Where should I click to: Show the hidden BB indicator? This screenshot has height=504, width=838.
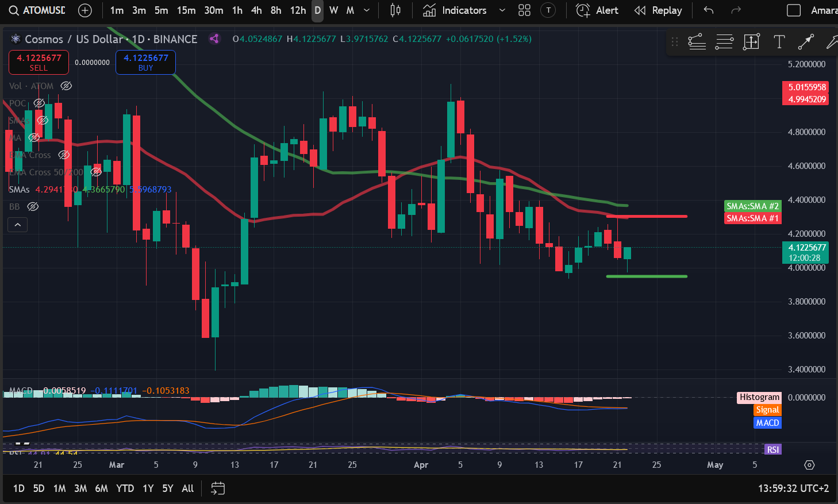33,207
